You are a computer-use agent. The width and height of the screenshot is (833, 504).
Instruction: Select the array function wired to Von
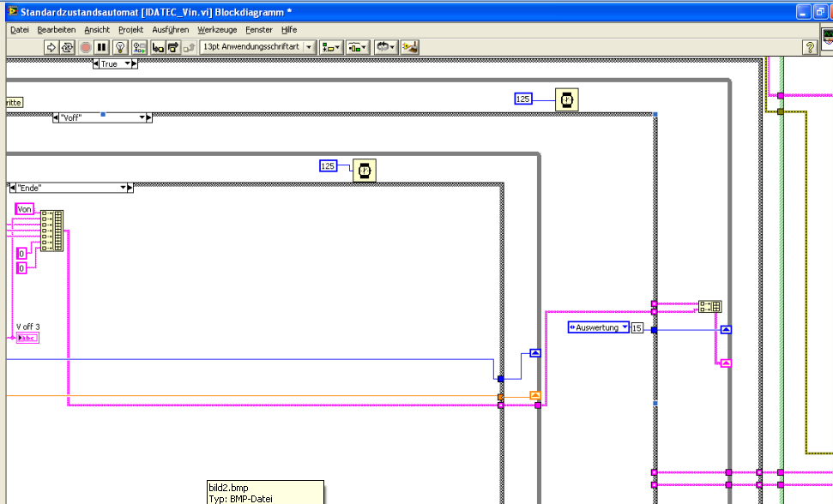point(52,231)
